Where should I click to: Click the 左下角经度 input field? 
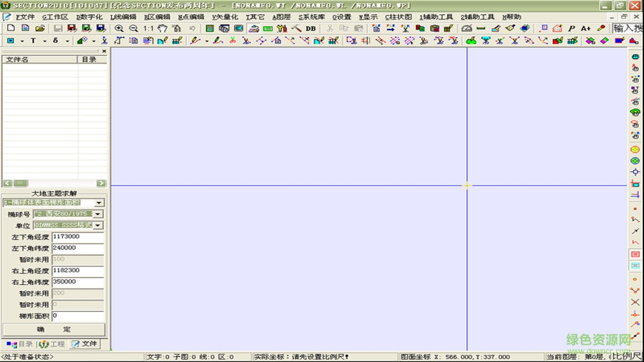pyautogui.click(x=78, y=237)
